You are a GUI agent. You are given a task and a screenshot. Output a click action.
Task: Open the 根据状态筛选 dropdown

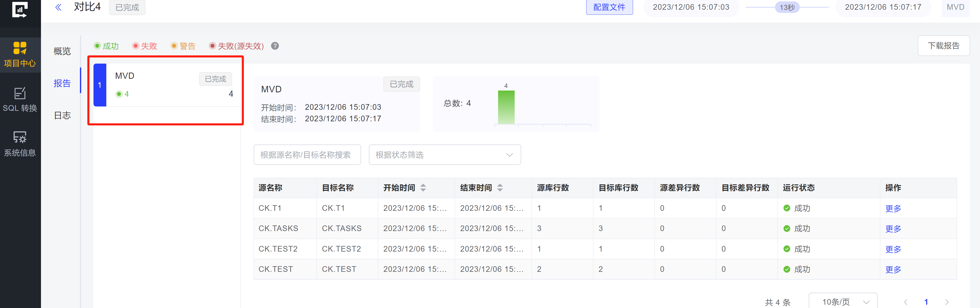[444, 155]
